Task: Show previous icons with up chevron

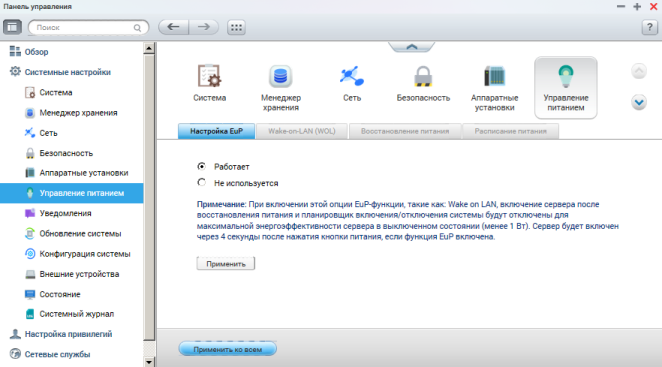Action: [639, 71]
